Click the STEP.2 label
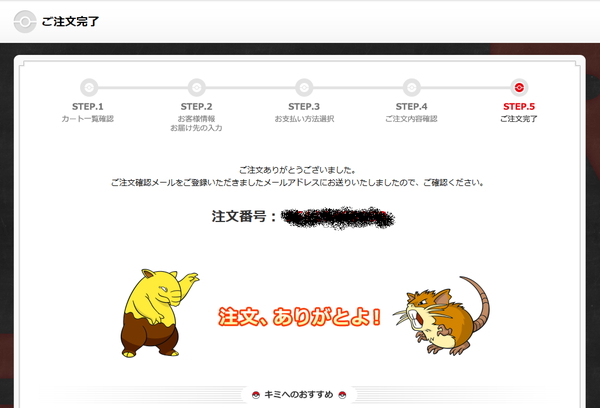The image size is (600, 408). click(196, 106)
